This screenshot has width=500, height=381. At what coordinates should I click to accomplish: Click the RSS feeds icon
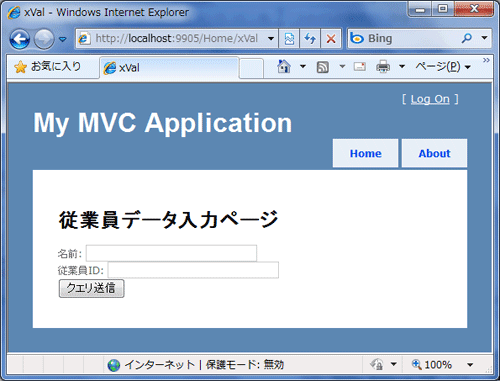point(322,67)
